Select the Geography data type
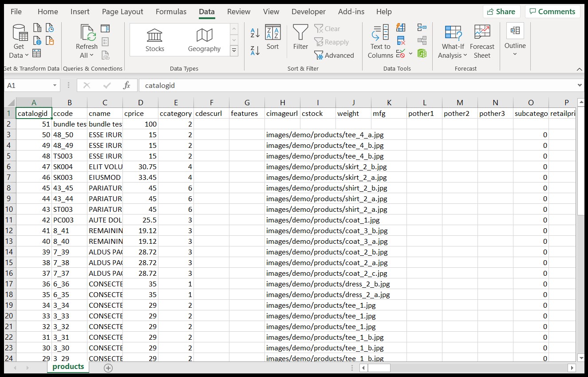 tap(204, 40)
